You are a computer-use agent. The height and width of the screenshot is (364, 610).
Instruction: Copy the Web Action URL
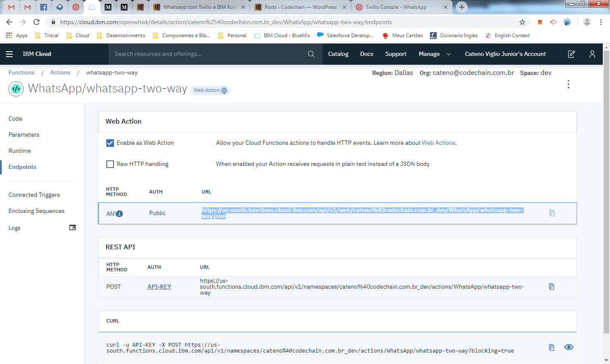[552, 213]
